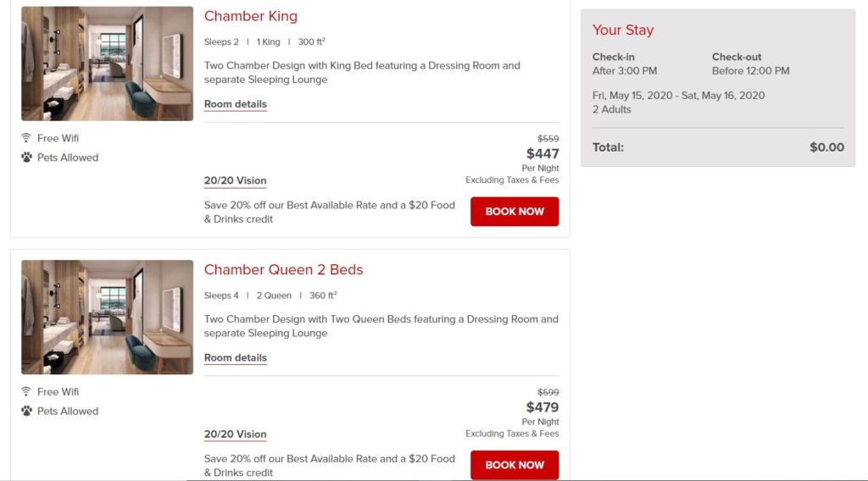This screenshot has width=868, height=481.
Task: Open the Chamber King room photo
Action: (107, 64)
